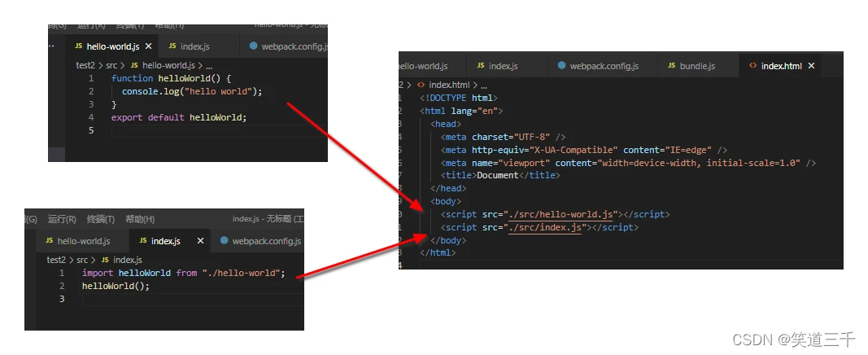
Task: Click the closing '</body>' tag line
Action: pyautogui.click(x=448, y=240)
